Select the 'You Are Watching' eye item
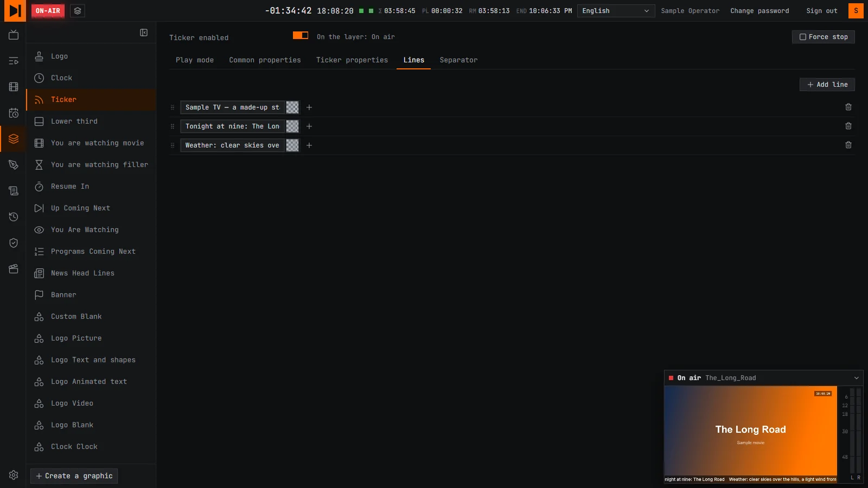 [91, 230]
